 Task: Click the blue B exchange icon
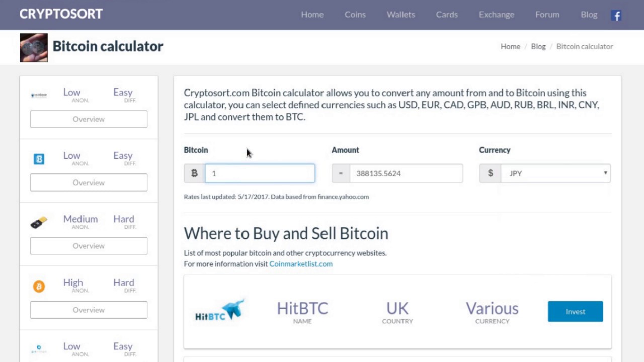(39, 159)
